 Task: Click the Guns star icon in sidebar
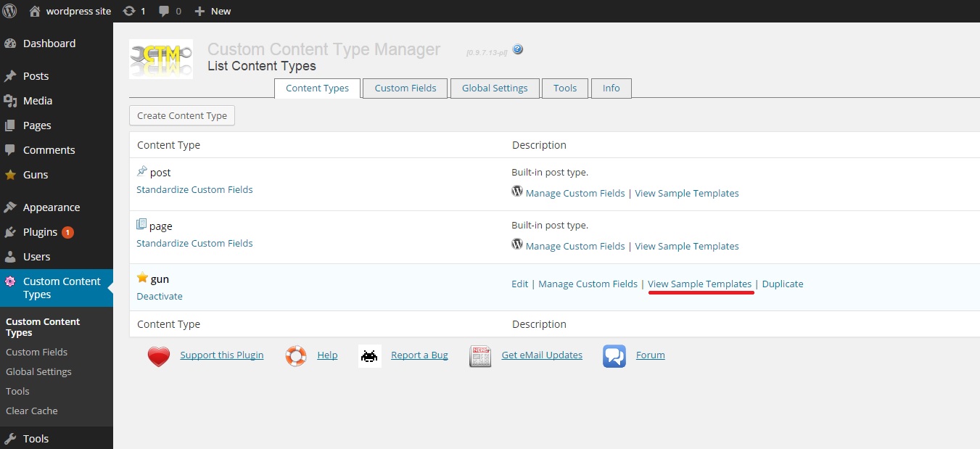pos(10,175)
